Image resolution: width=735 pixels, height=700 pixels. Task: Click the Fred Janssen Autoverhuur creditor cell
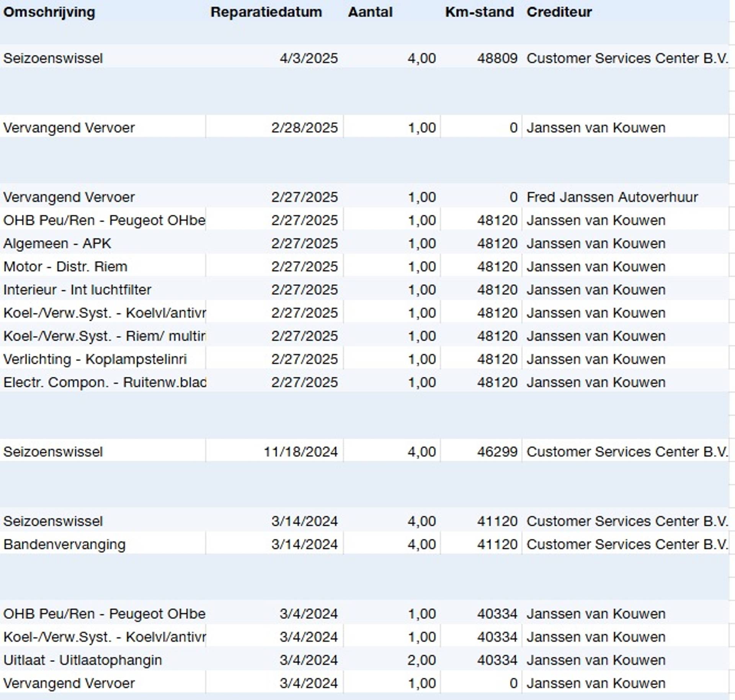612,197
